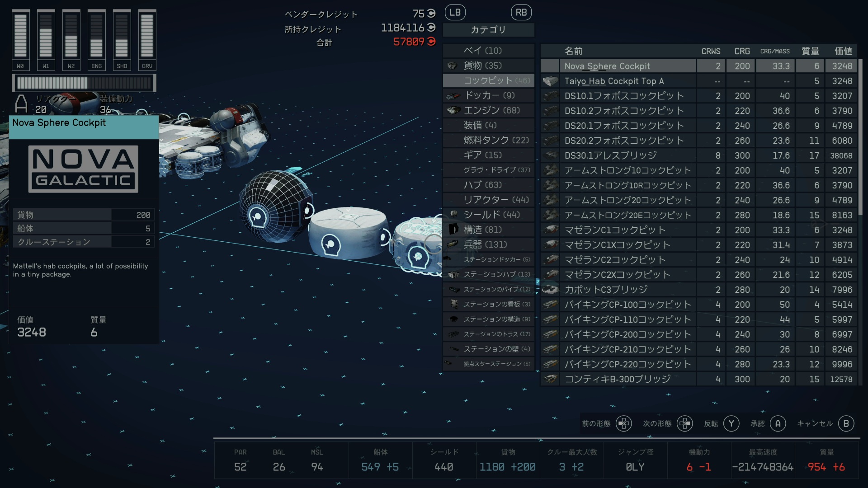The image size is (868, 488).
Task: Select the シールド (44) category
Action: (489, 215)
